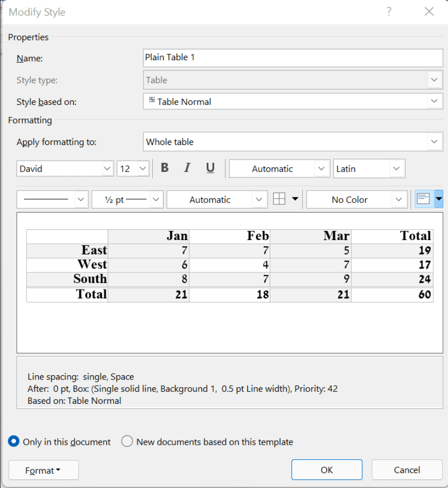This screenshot has height=488, width=448.
Task: Click the cell alignment icon
Action: click(x=424, y=199)
